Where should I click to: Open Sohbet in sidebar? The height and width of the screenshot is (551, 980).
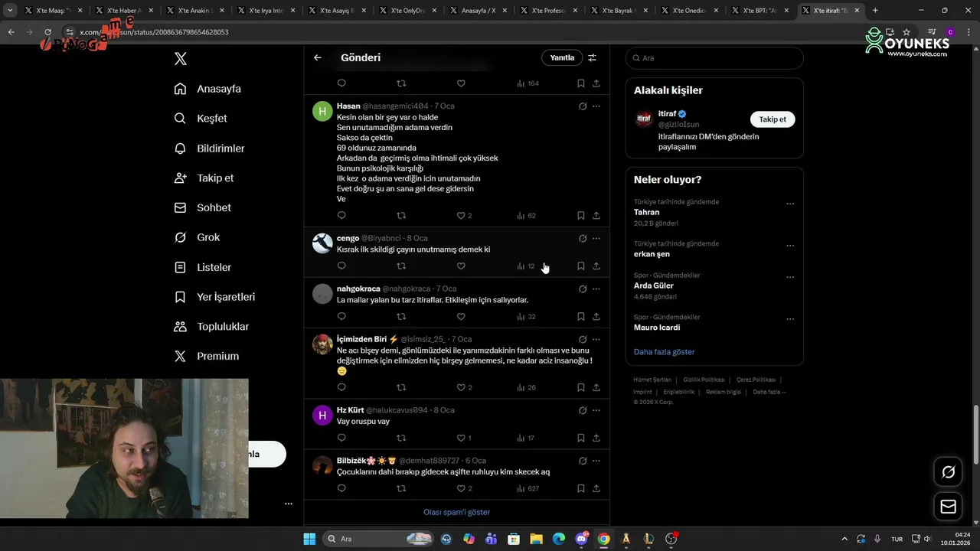203,207
